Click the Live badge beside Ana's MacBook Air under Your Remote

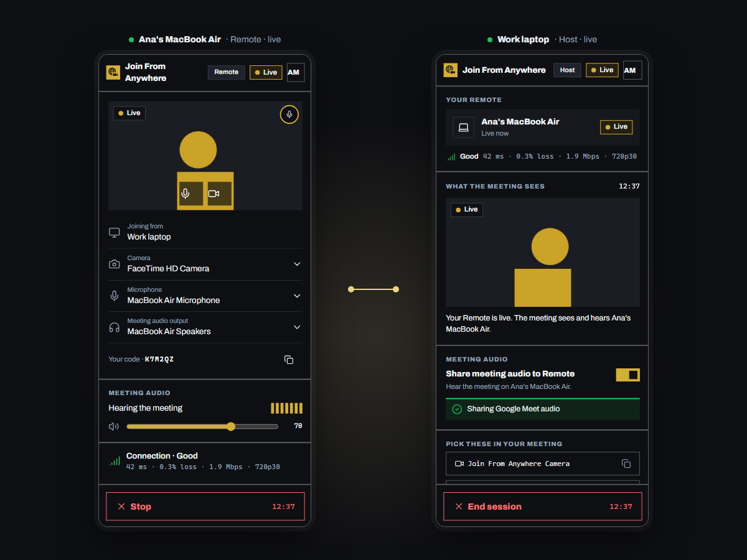point(616,127)
